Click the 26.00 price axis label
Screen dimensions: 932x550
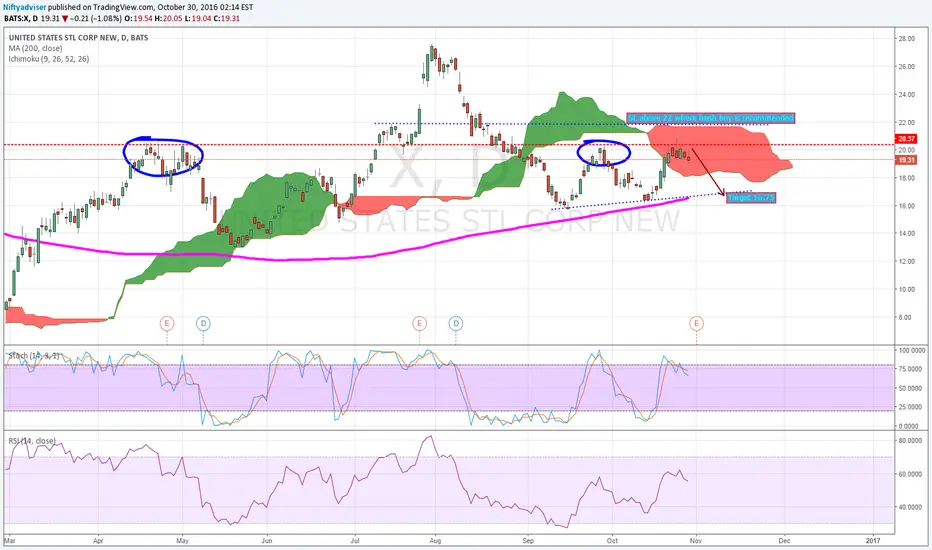906,67
